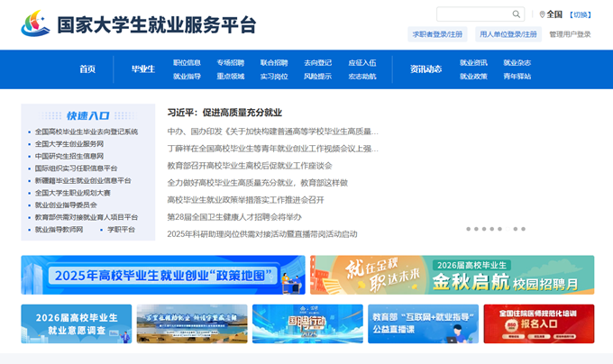Open the 毕业生 navigation section

click(x=143, y=69)
